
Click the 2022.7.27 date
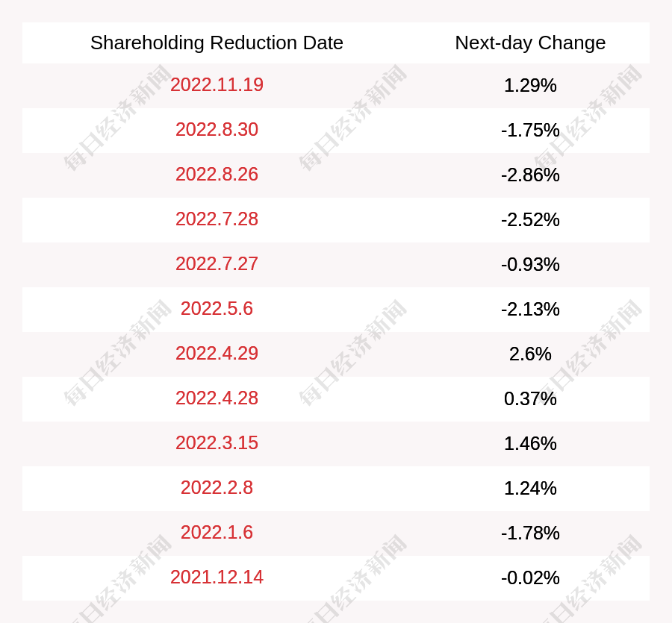click(x=217, y=264)
